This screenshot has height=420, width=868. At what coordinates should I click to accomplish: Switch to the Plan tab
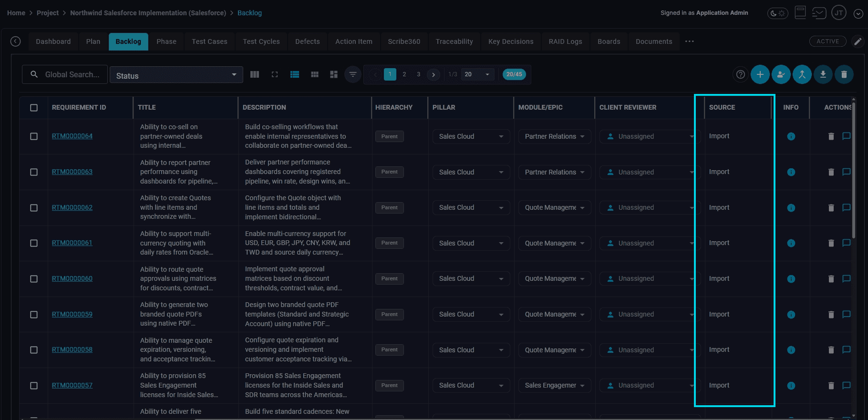[x=93, y=41]
